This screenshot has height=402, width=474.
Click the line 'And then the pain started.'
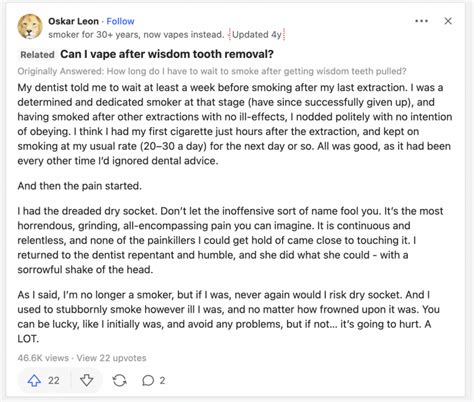[80, 186]
